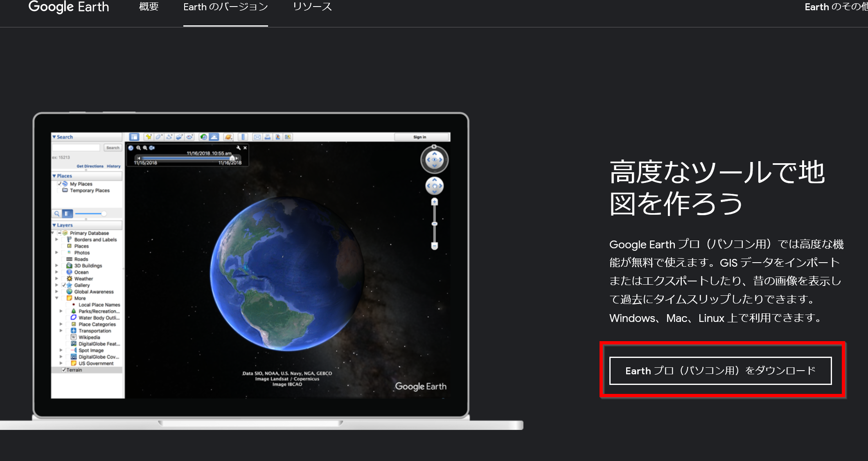This screenshot has height=461, width=868.
Task: Collapse the More layer node
Action: point(56,298)
